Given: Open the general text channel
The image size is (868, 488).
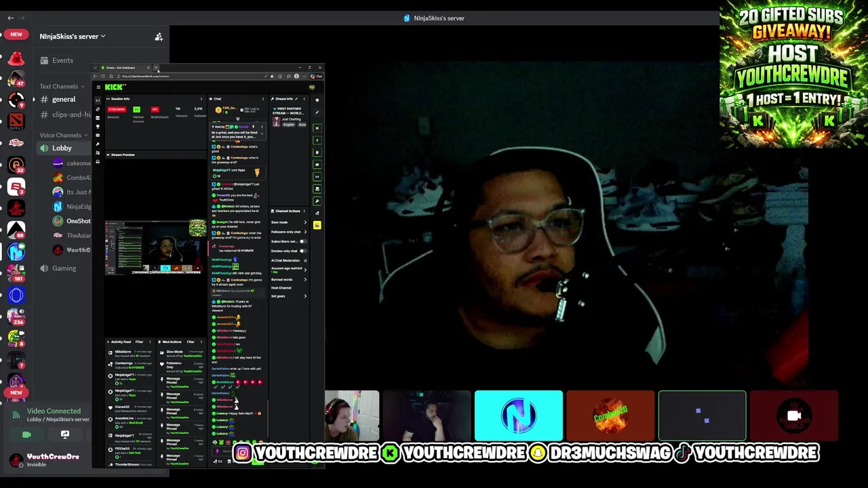Looking at the screenshot, I should tap(64, 99).
